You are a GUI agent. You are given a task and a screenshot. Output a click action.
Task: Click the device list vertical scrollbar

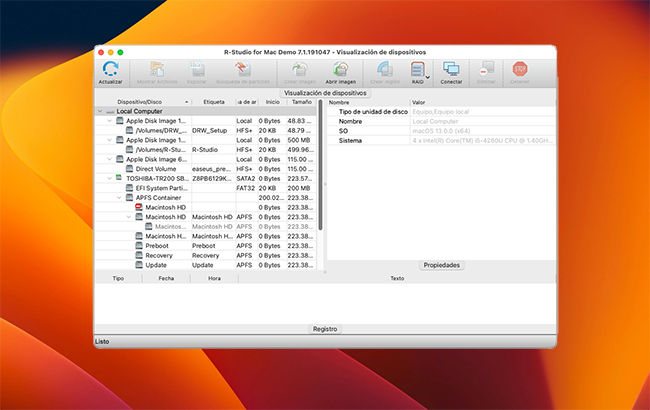(320, 166)
